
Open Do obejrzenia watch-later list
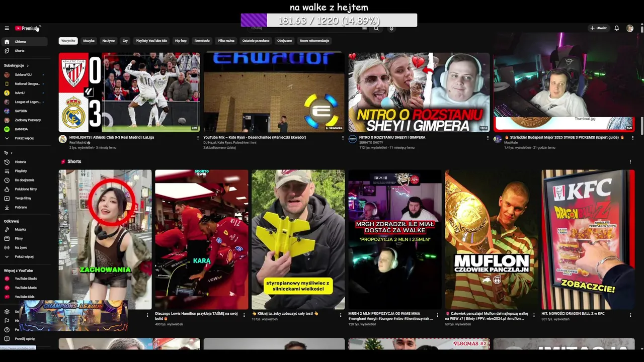tap(25, 180)
